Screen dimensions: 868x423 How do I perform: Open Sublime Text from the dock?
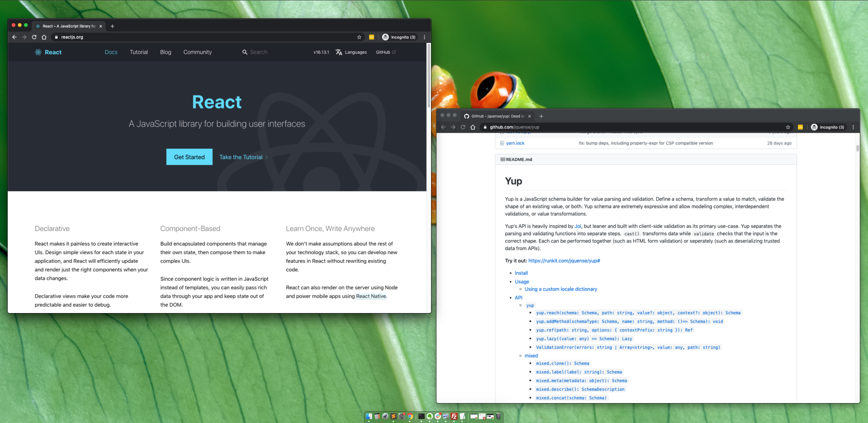394,416
